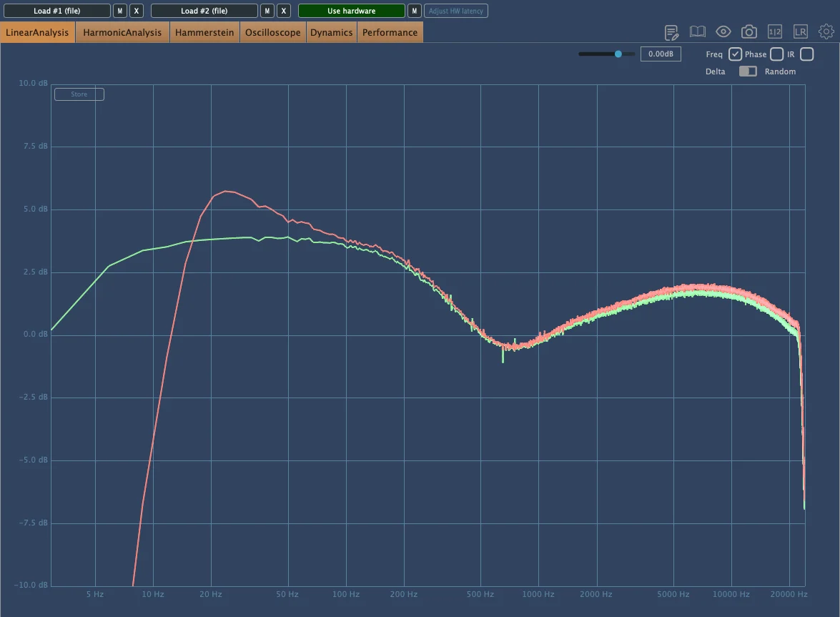Enable the IR checkbox
The image size is (840, 617).
click(x=806, y=54)
